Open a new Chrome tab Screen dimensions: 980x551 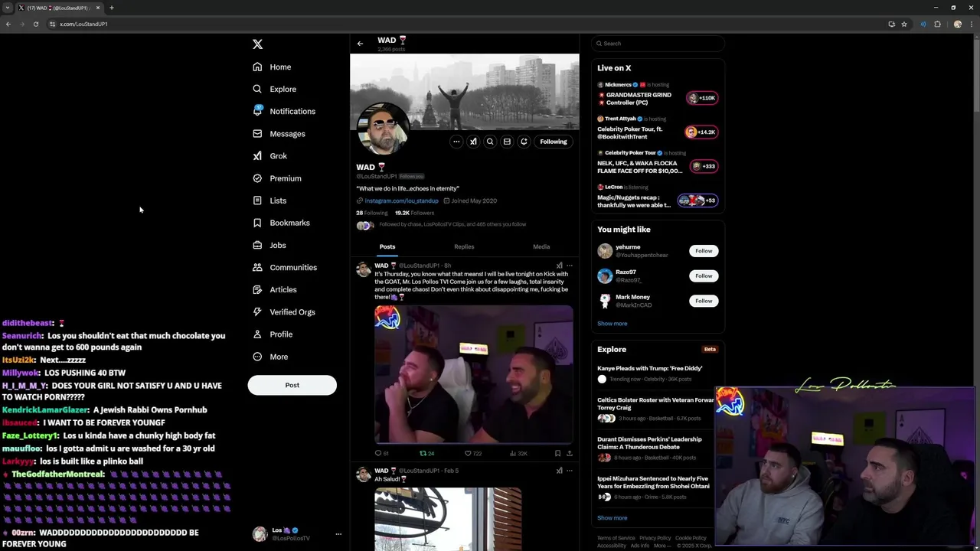pyautogui.click(x=111, y=8)
